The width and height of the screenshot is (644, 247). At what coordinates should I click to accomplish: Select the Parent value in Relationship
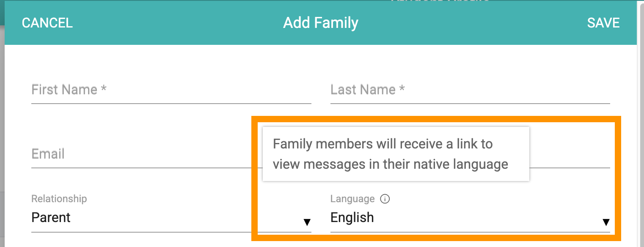[x=51, y=217]
